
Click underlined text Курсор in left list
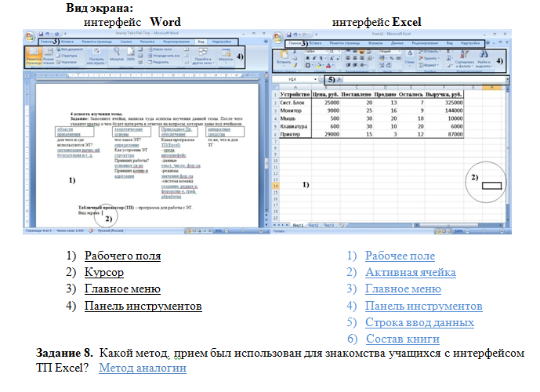coord(104,272)
